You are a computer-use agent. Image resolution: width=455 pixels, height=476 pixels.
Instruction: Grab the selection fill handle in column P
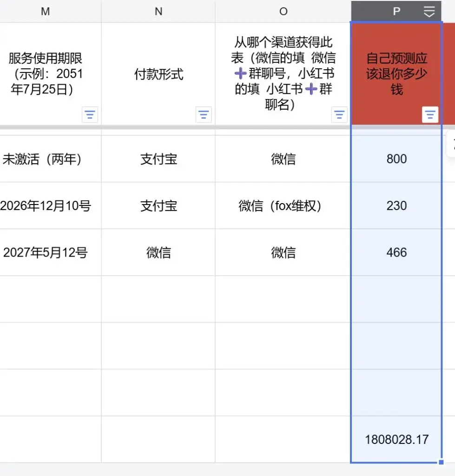coord(441,462)
